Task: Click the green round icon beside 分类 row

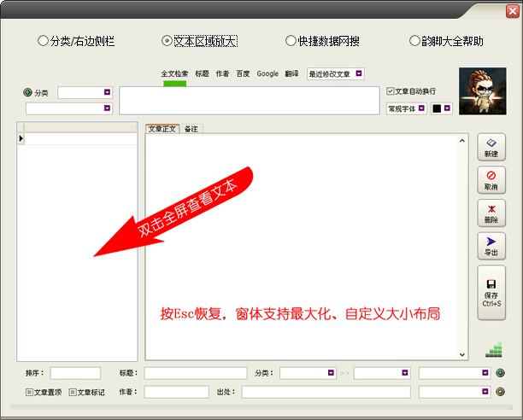Action: click(500, 373)
